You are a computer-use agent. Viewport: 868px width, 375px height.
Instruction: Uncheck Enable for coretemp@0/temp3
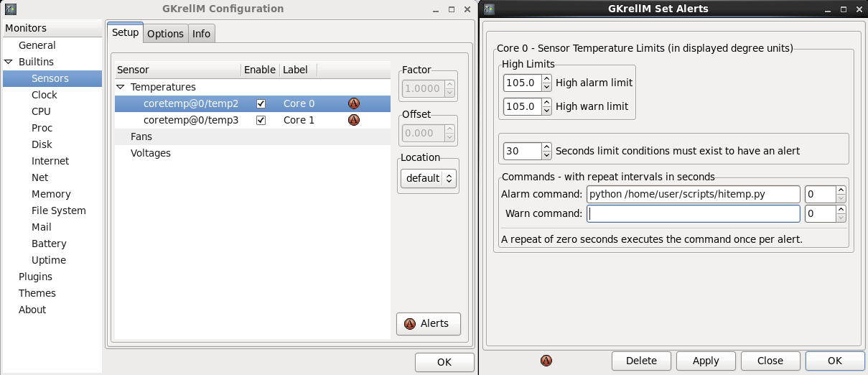(x=261, y=120)
